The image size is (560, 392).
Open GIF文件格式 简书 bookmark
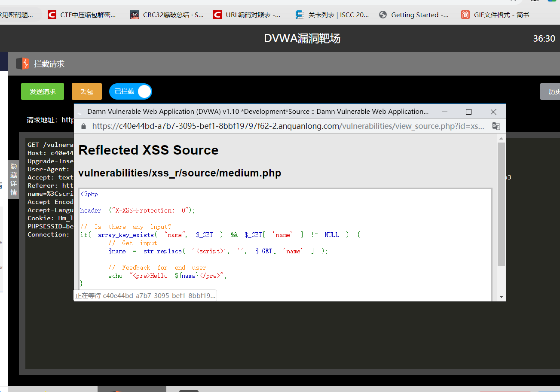(x=495, y=15)
